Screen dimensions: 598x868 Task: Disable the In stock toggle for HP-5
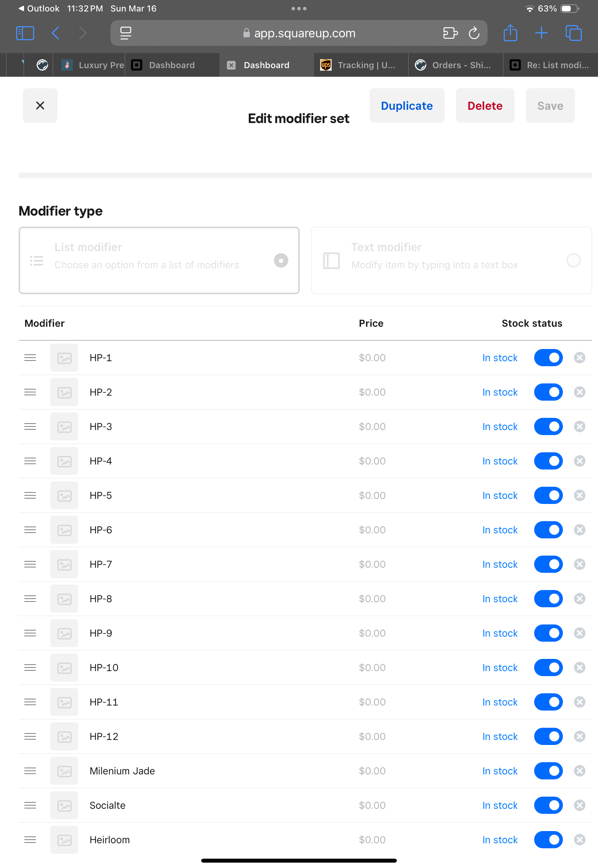(548, 495)
